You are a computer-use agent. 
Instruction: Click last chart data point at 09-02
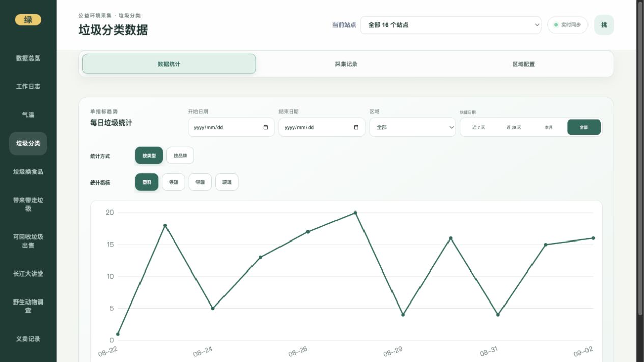coord(593,238)
